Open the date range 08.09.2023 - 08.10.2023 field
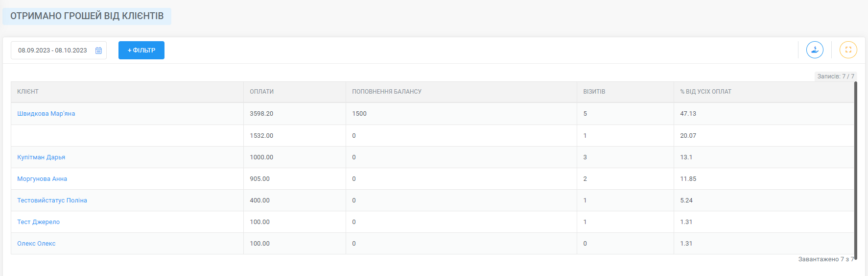The width and height of the screenshot is (868, 276). coord(59,50)
